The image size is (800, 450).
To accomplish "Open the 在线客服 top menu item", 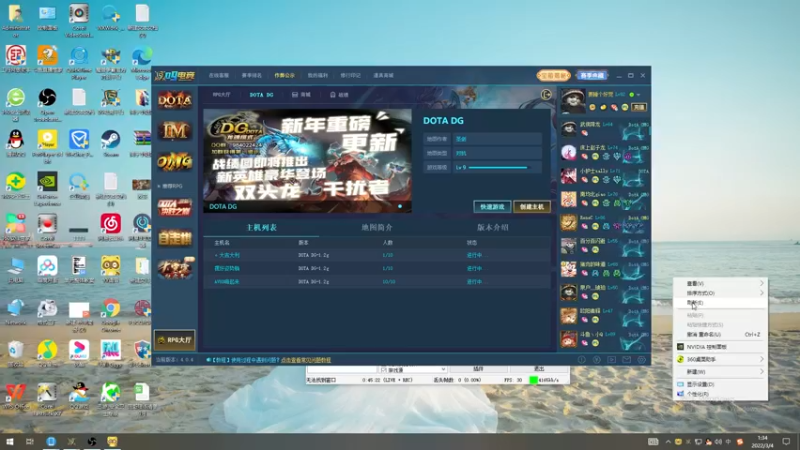I will point(219,76).
